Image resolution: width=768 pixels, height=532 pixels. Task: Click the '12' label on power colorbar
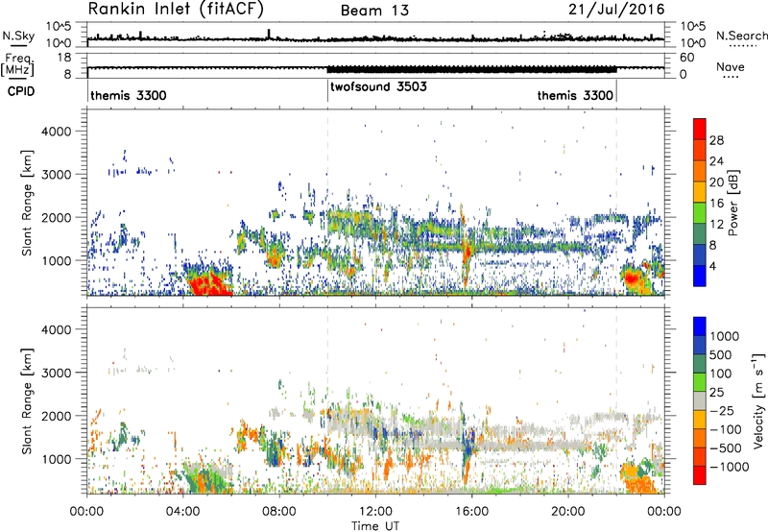pyautogui.click(x=716, y=225)
